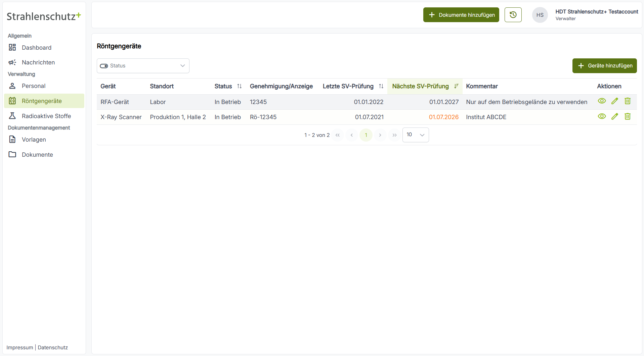The height and width of the screenshot is (356, 644).
Task: Open rows-per-page dropdown showing 10
Action: [x=416, y=135]
